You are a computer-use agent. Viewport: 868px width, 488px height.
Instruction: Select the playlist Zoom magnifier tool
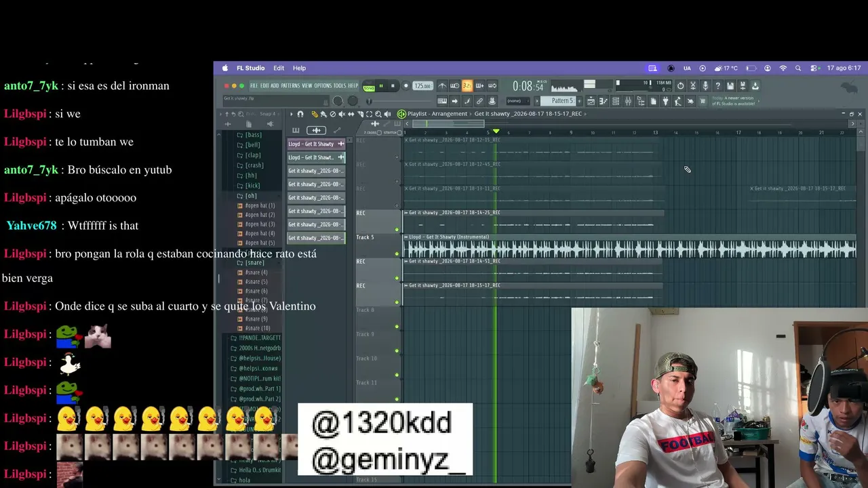(x=378, y=114)
